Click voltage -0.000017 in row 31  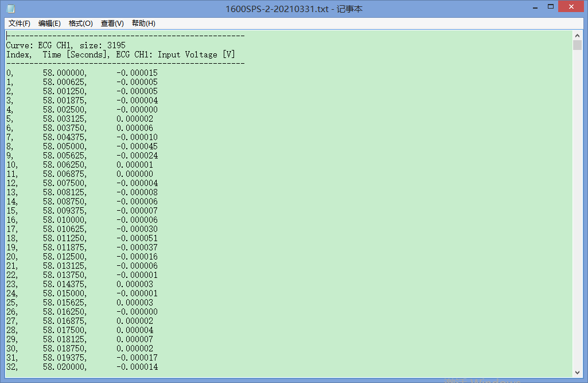tap(137, 358)
